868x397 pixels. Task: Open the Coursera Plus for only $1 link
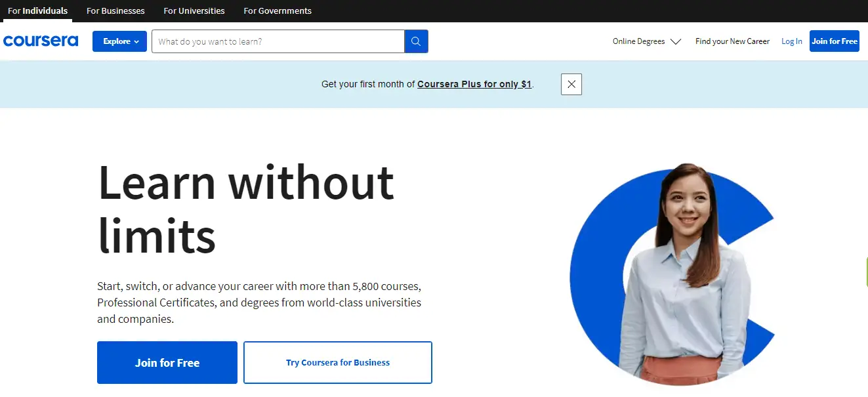point(474,84)
